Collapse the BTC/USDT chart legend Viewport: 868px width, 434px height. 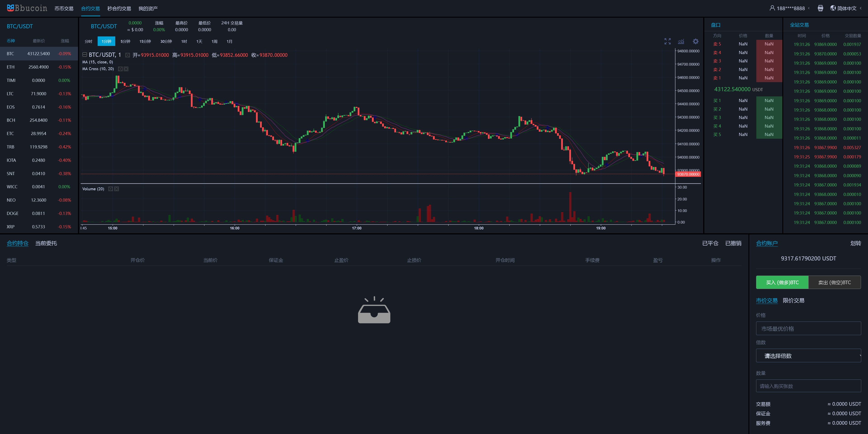pyautogui.click(x=85, y=55)
